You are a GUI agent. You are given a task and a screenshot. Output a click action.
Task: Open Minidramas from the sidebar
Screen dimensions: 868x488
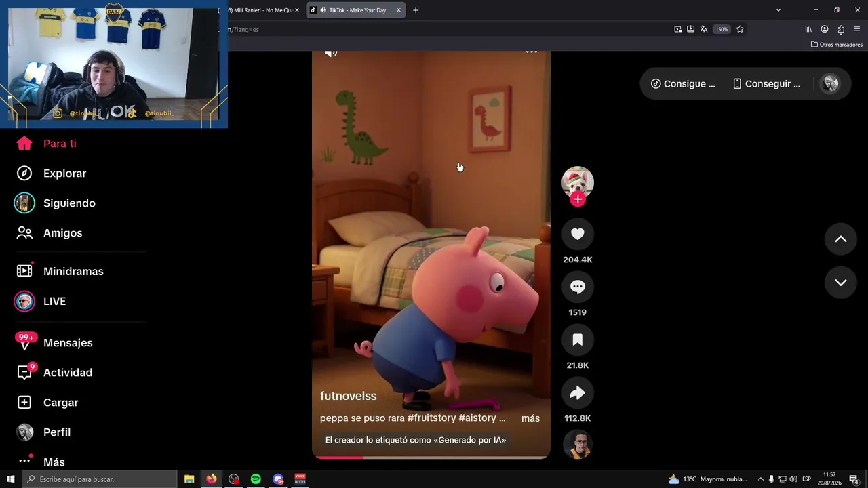point(60,271)
